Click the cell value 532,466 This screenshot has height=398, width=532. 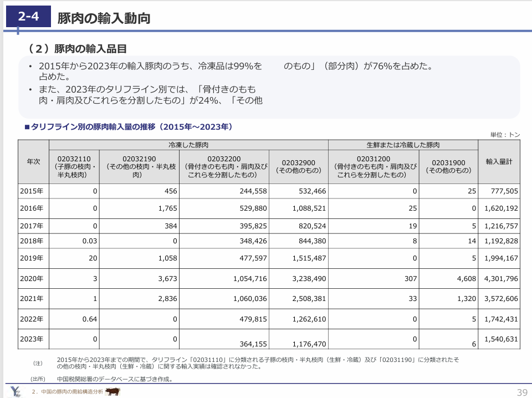coord(312,191)
